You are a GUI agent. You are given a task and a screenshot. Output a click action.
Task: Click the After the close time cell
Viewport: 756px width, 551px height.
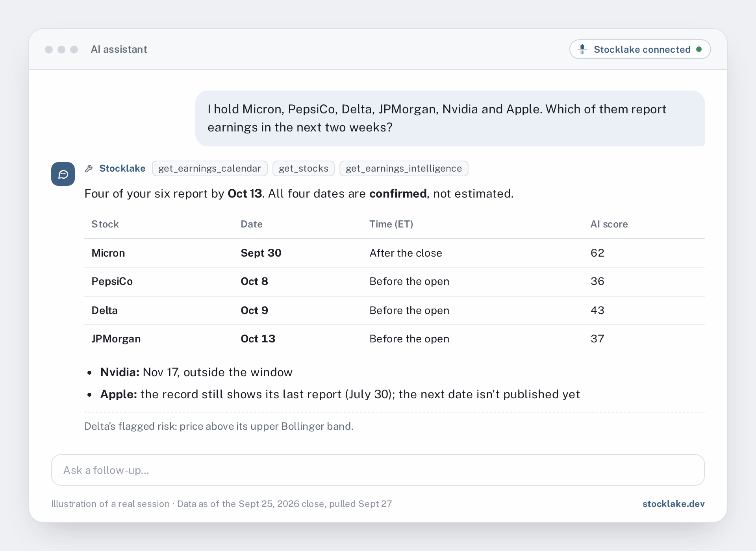406,253
